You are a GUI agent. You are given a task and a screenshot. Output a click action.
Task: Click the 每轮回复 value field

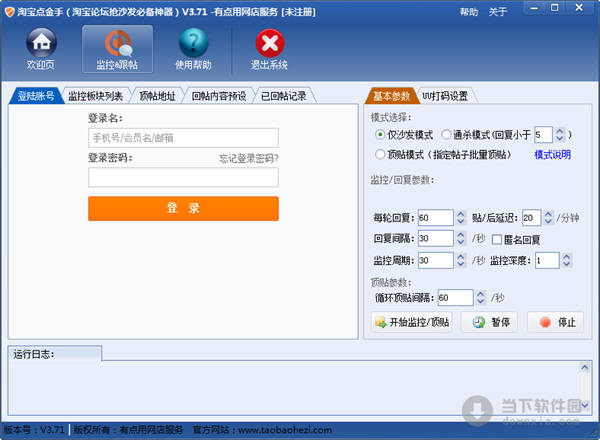pos(435,218)
